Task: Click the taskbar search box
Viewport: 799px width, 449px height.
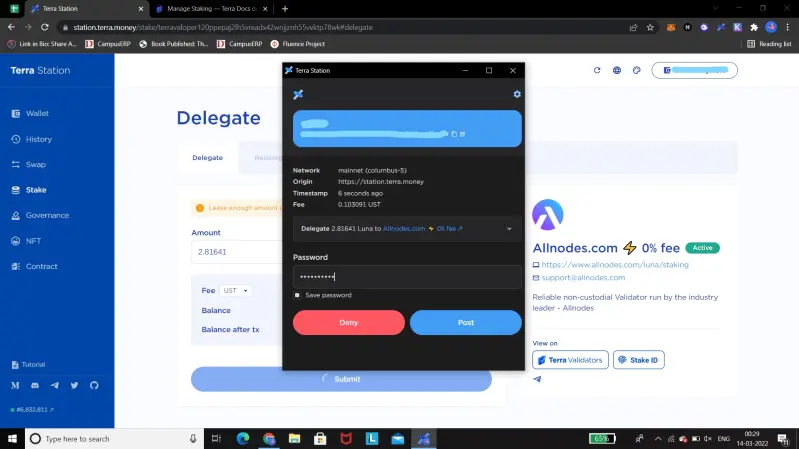Action: coord(114,439)
